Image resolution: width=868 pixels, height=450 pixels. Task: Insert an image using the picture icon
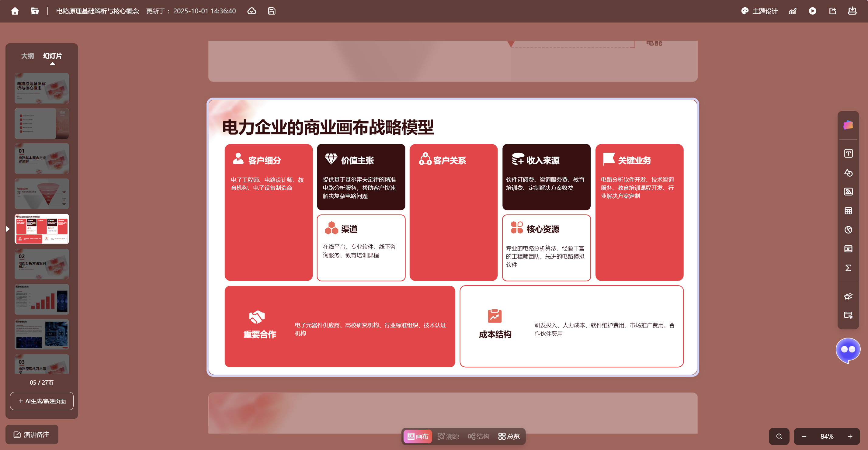848,192
